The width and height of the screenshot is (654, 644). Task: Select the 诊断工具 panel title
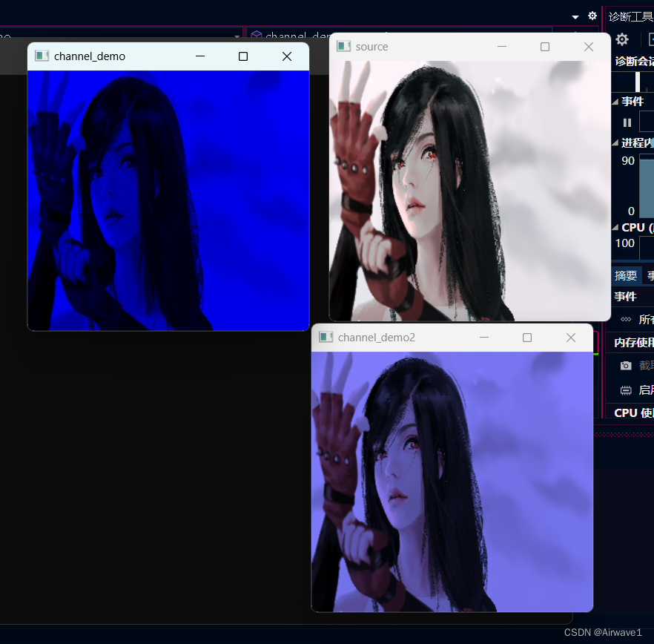[630, 17]
